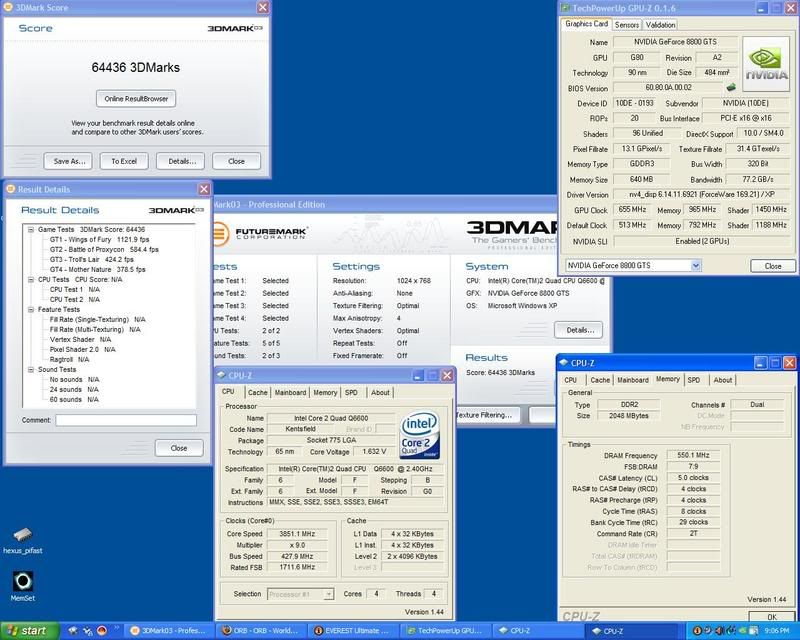Switch to the Sensors tab in GPU-Z
This screenshot has width=800, height=640.
point(627,24)
